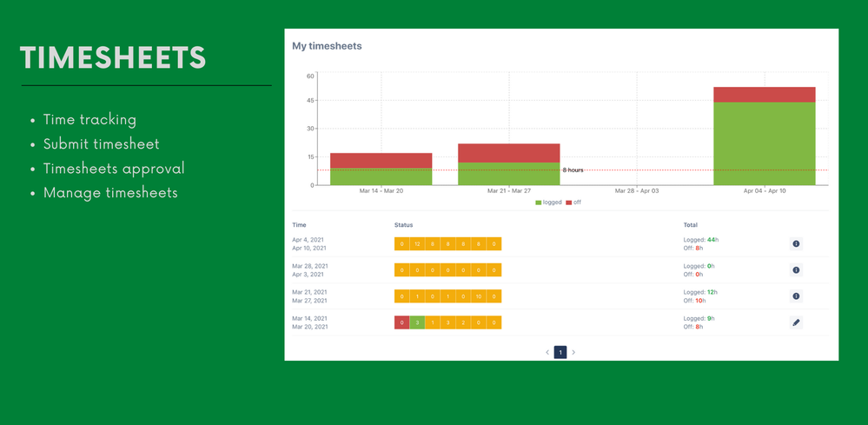The height and width of the screenshot is (425, 868).
Task: Select green logged bar for Mar 21 - Mar 27
Action: (x=509, y=174)
